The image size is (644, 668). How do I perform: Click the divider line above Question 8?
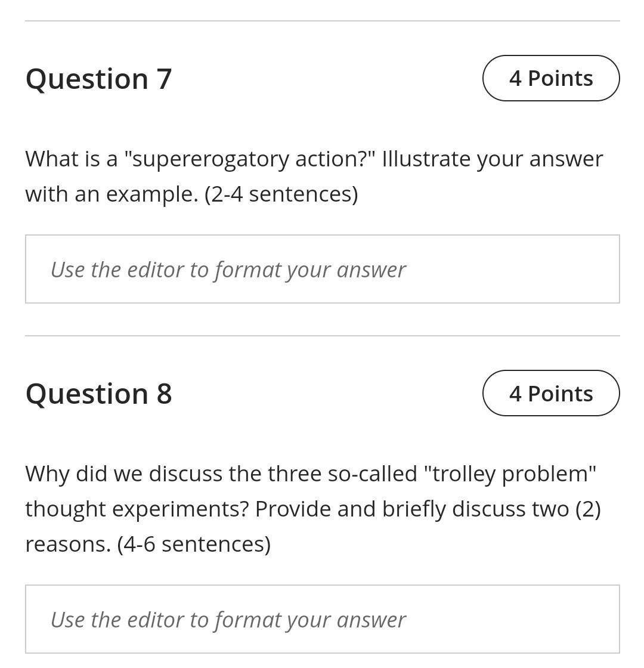point(322,335)
